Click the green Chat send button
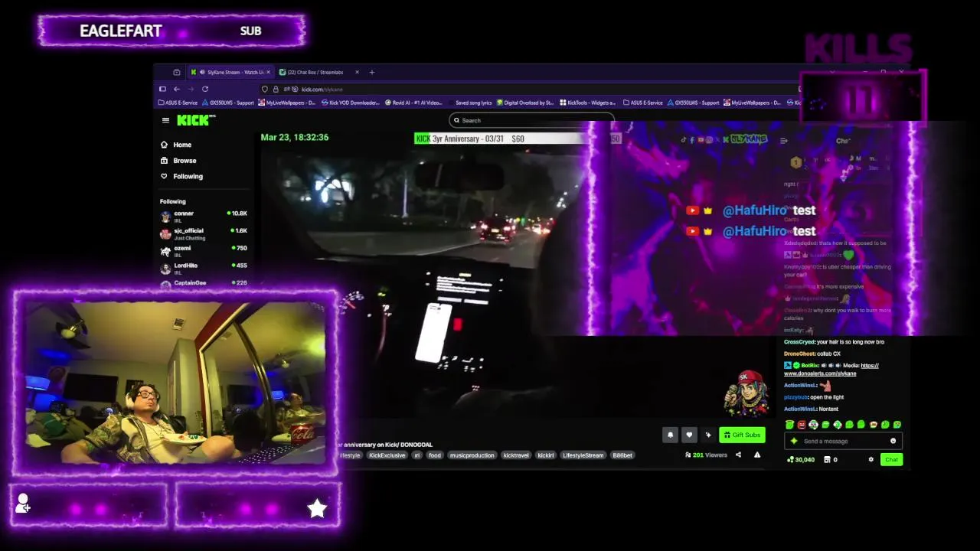Screen dimensions: 980x551 click(x=891, y=459)
